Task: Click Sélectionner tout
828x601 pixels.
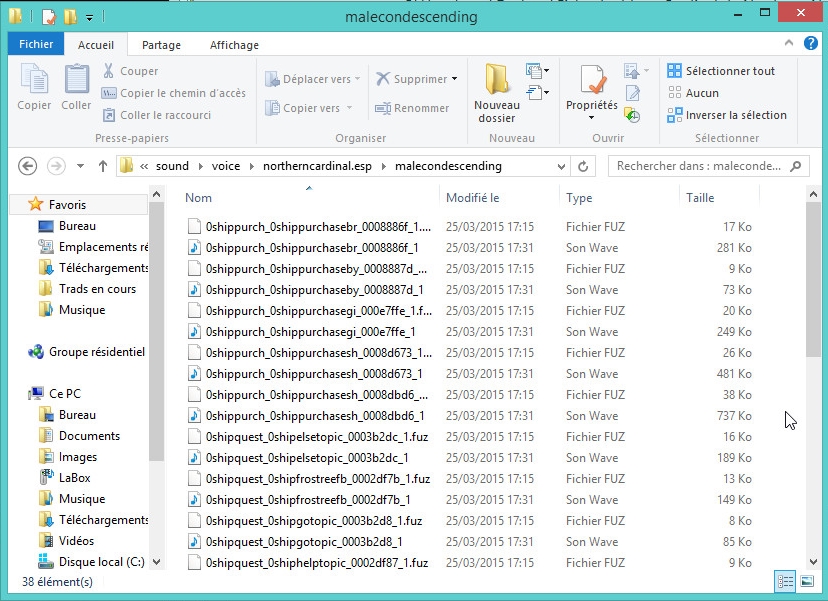Action: [721, 71]
